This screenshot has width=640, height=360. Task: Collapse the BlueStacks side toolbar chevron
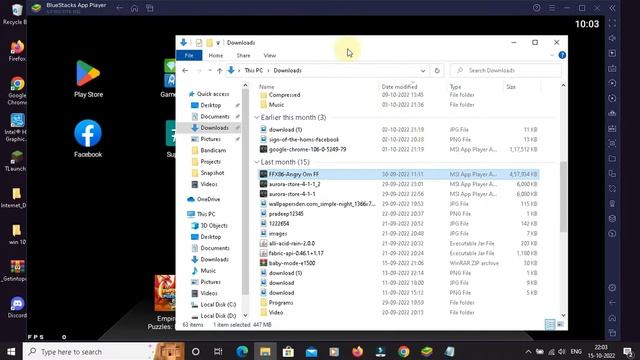pyautogui.click(x=612, y=8)
